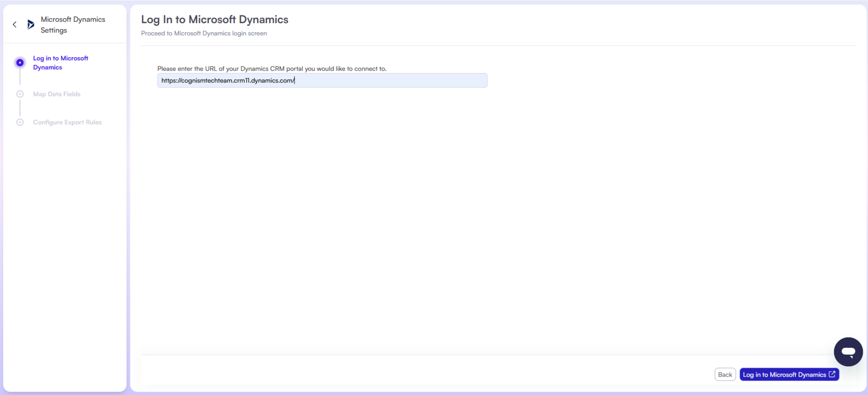868x395 pixels.
Task: Go to Log in to Microsoft Dynamics step
Action: tap(60, 63)
